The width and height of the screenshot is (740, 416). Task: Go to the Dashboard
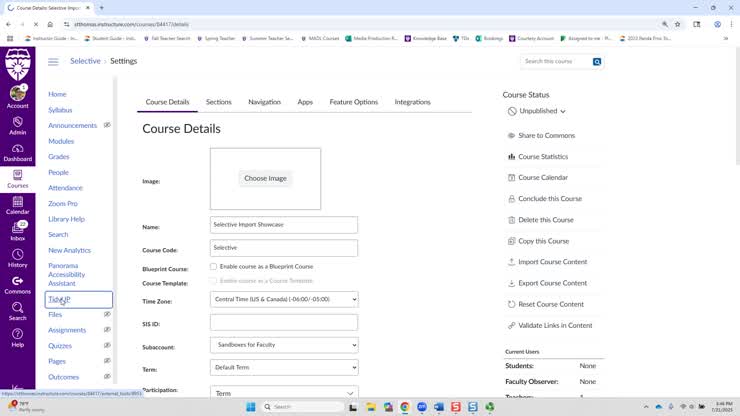click(17, 153)
